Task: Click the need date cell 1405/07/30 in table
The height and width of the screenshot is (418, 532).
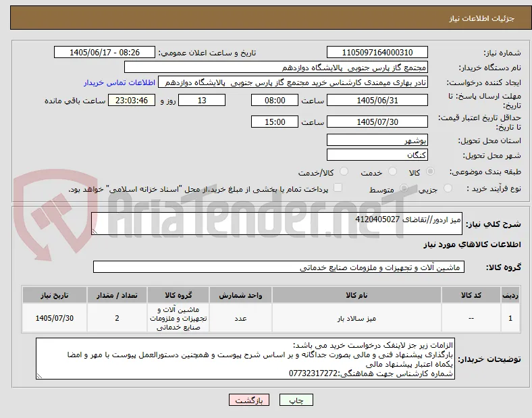Action: tap(55, 318)
